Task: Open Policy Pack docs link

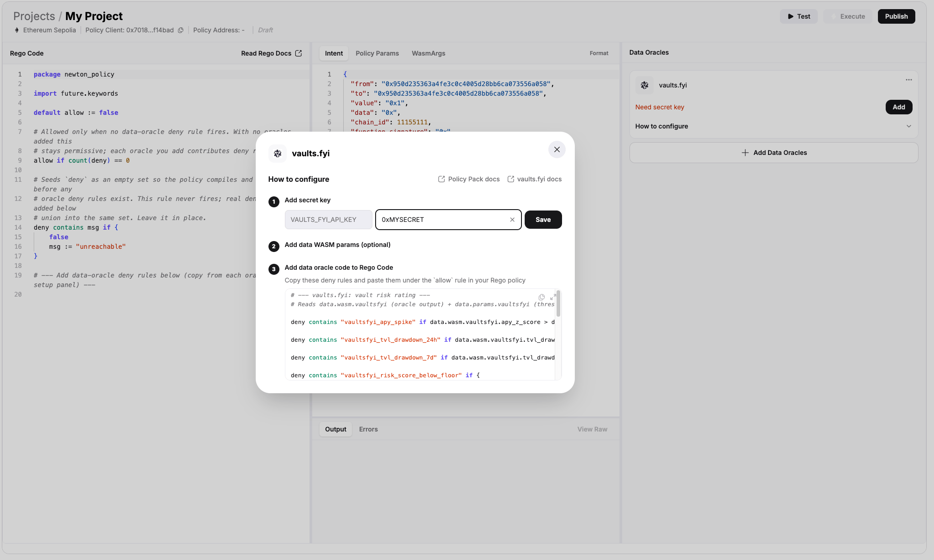Action: [x=469, y=179]
